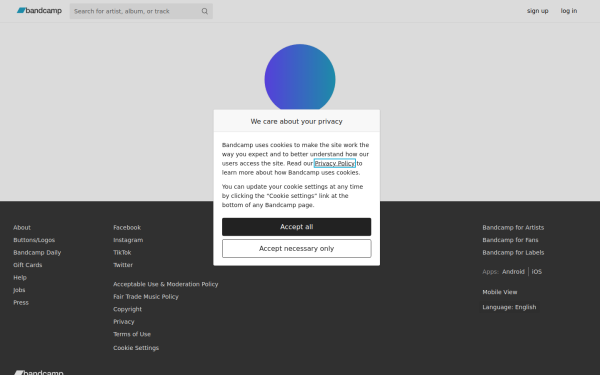Open Acceptable Use & Moderation Policy link
This screenshot has width=600, height=375.
pyautogui.click(x=166, y=284)
